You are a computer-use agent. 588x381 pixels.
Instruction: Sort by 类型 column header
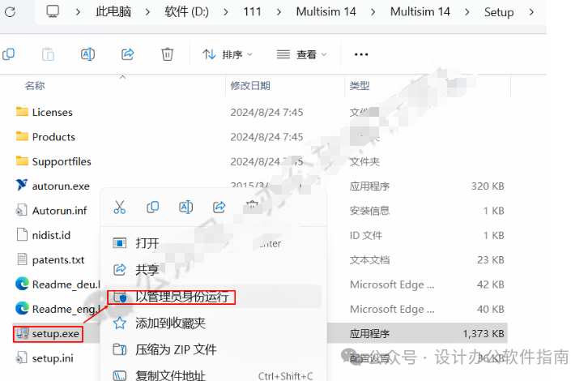point(360,86)
